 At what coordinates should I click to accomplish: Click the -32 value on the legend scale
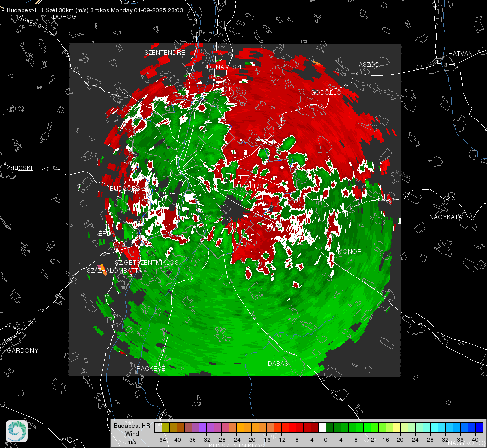(206, 440)
